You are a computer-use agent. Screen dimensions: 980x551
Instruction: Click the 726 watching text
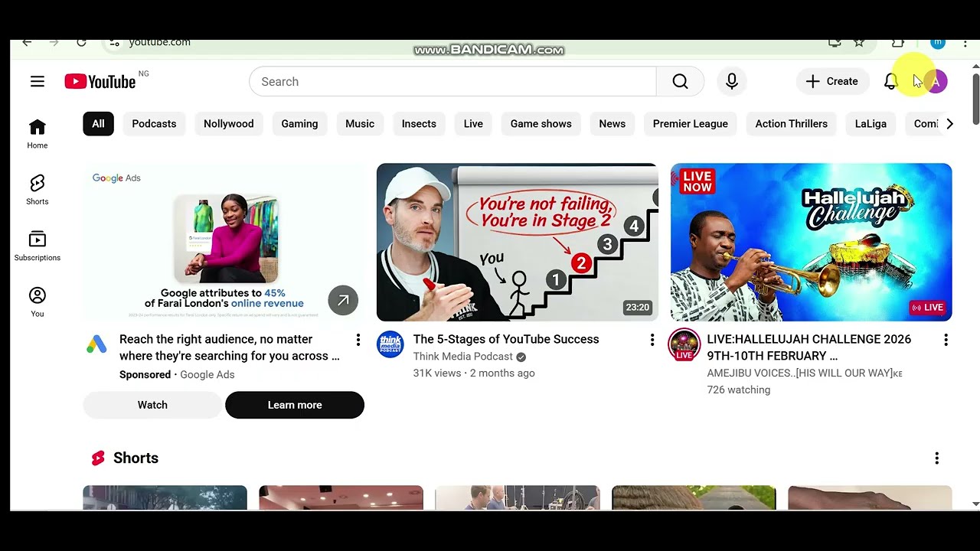point(739,390)
